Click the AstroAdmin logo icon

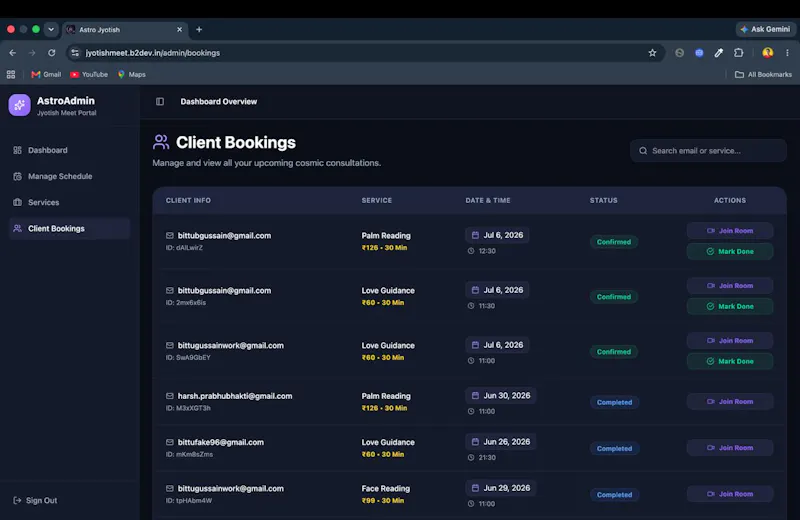click(x=19, y=105)
